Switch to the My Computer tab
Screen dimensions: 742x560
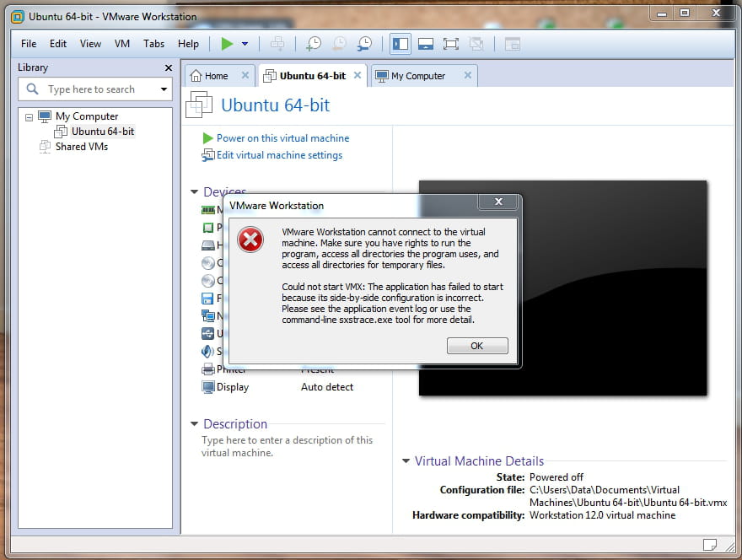pyautogui.click(x=418, y=76)
